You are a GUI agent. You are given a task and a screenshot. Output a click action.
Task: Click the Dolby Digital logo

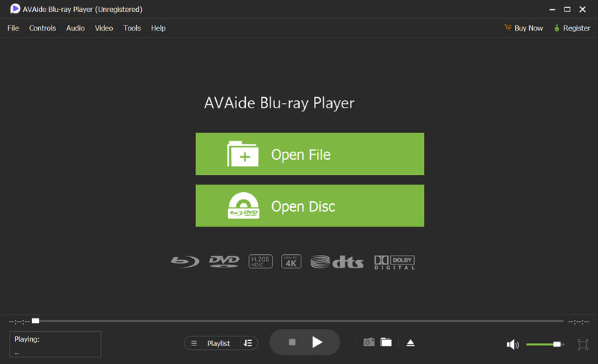pyautogui.click(x=395, y=262)
